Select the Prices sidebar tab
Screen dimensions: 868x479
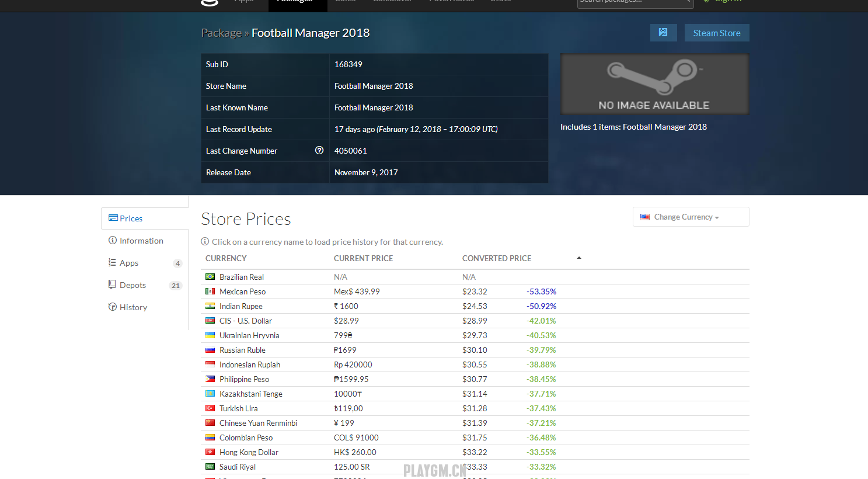[145, 218]
